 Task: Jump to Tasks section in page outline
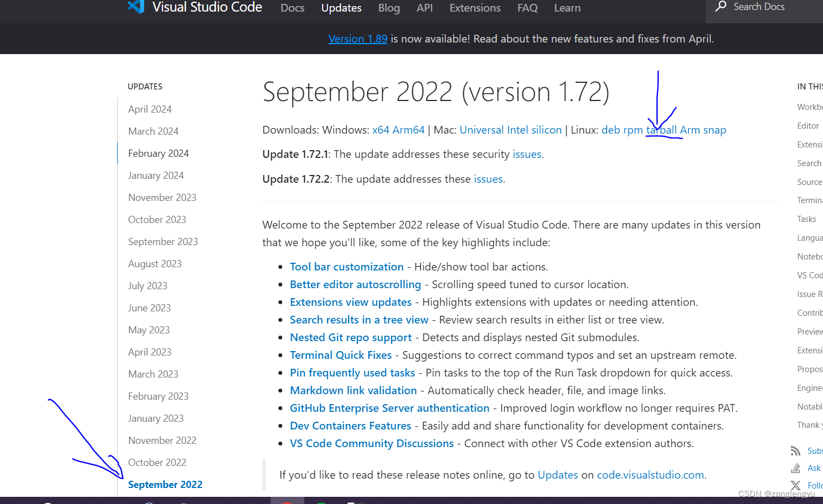(806, 219)
